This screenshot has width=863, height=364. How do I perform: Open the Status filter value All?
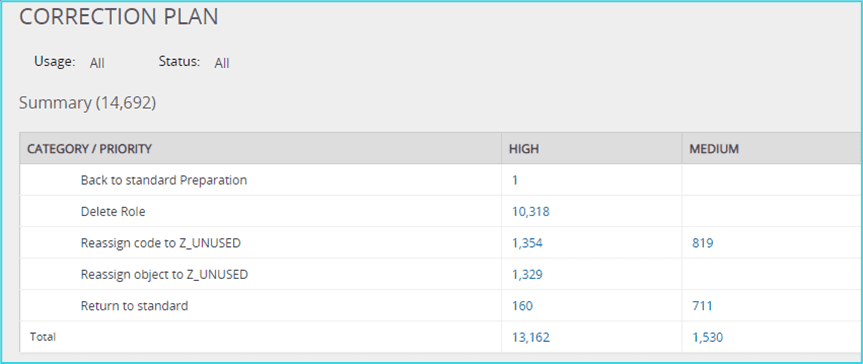click(x=222, y=63)
